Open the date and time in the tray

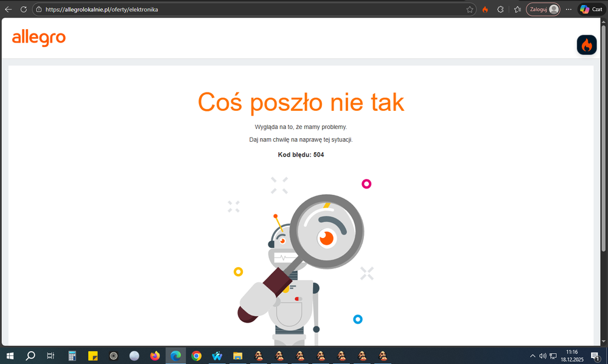tap(573, 355)
